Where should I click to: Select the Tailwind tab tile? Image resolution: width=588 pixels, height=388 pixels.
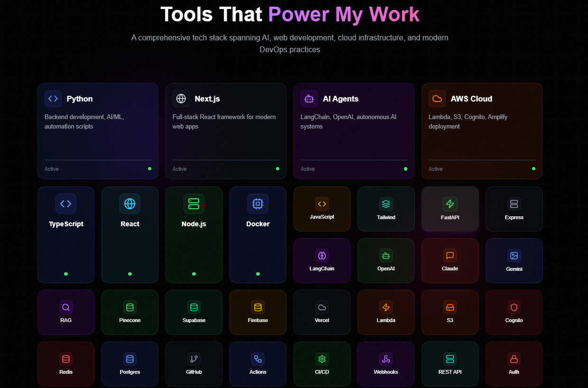coord(386,209)
